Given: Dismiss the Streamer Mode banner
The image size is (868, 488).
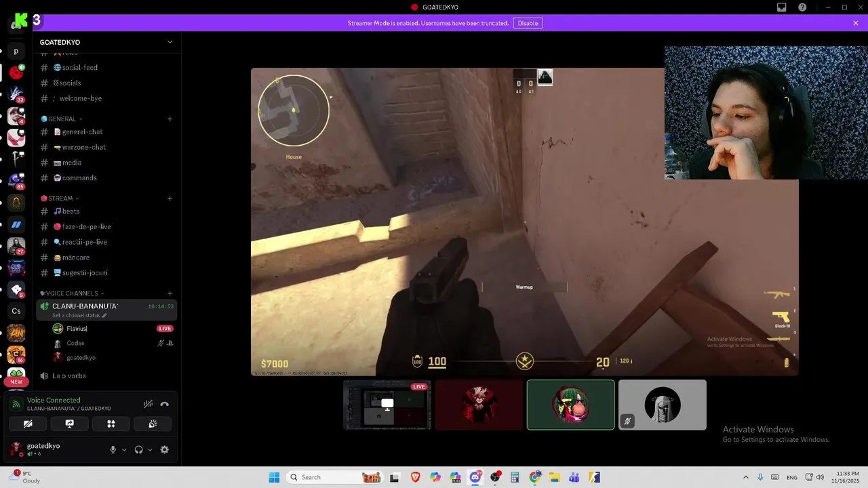Looking at the screenshot, I should (856, 23).
